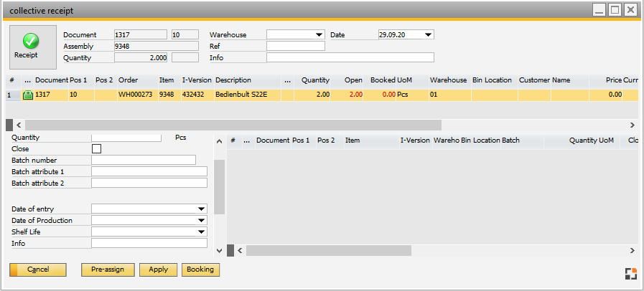644x291 pixels.
Task: Toggle the Close checkbox
Action: (97, 148)
